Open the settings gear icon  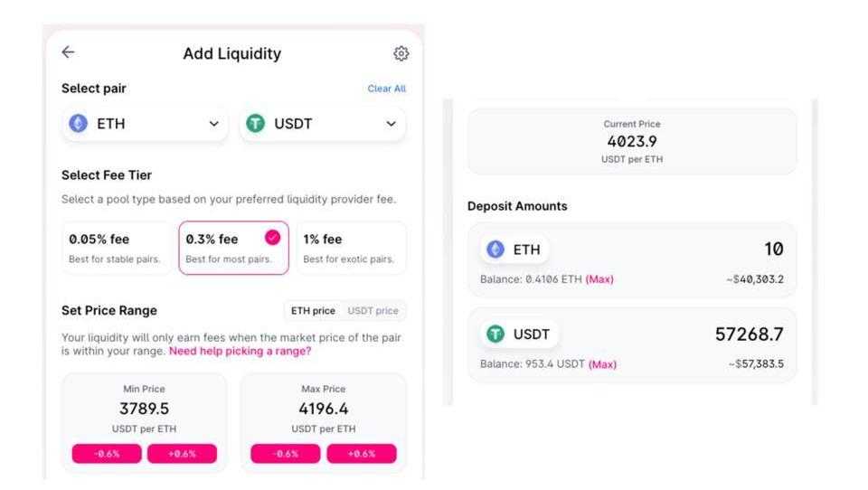(x=401, y=53)
